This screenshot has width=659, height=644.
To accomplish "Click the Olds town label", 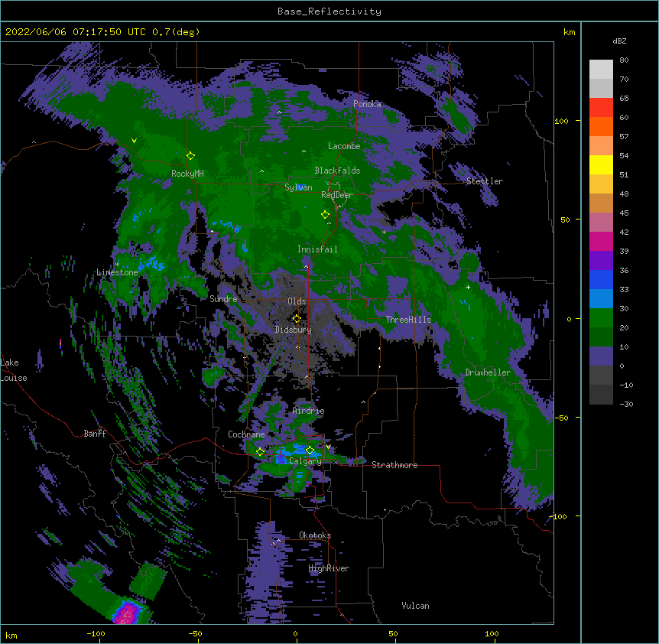I will 297,301.
